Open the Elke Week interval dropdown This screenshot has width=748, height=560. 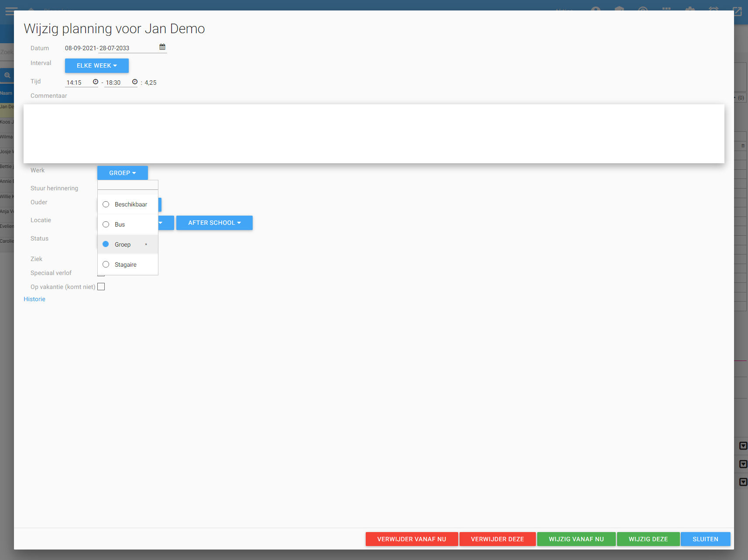click(x=96, y=65)
